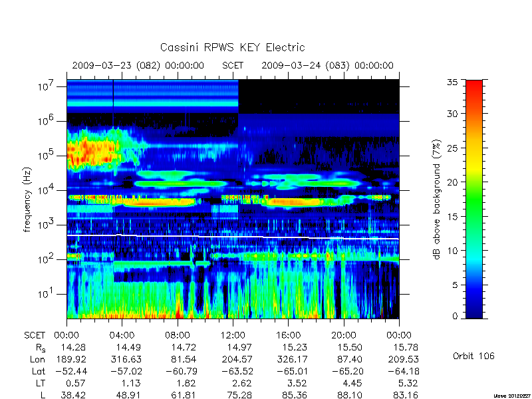Click the Lat value -52.44

71,372
